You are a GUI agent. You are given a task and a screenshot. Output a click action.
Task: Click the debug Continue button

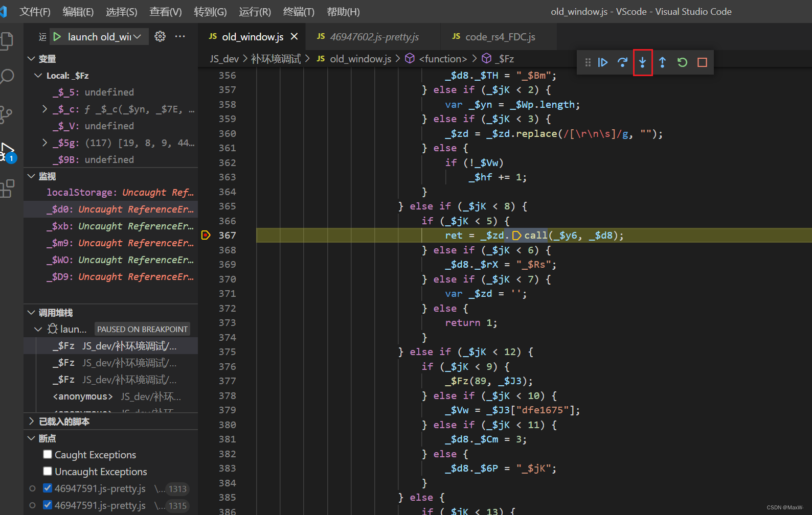coord(603,62)
